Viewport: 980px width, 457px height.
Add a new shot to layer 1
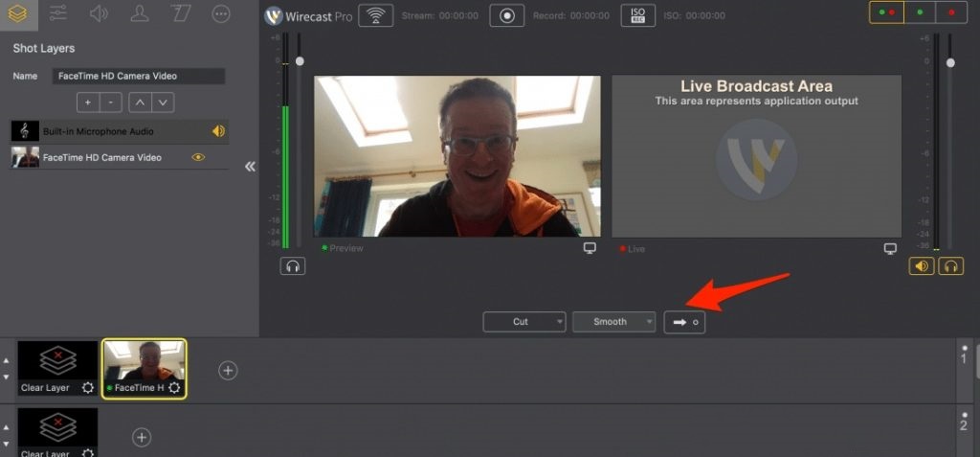point(228,371)
